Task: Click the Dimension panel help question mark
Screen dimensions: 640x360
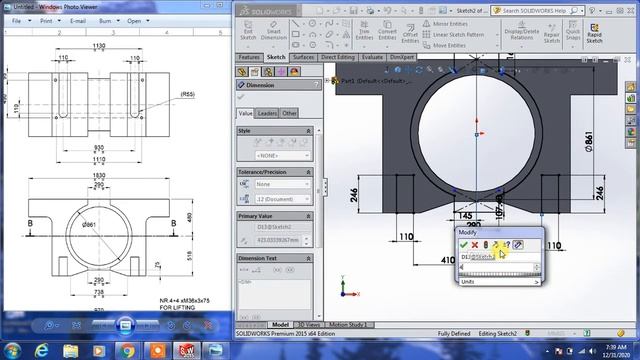Action: coord(316,85)
